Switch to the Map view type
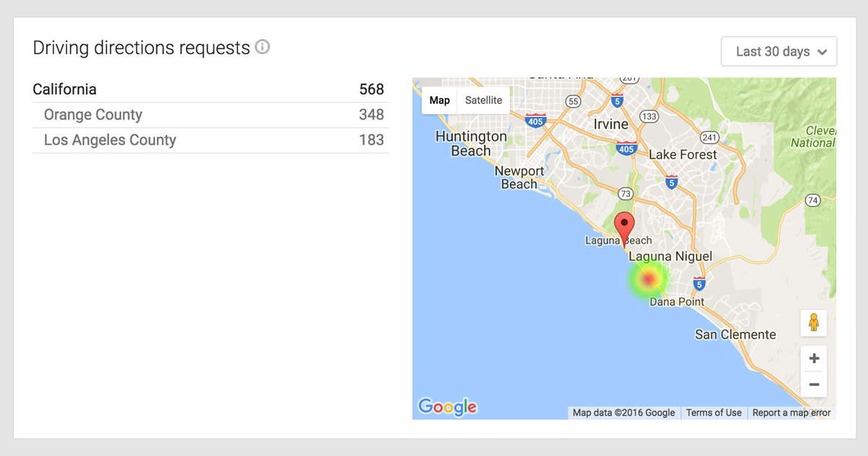The image size is (868, 456). [440, 100]
